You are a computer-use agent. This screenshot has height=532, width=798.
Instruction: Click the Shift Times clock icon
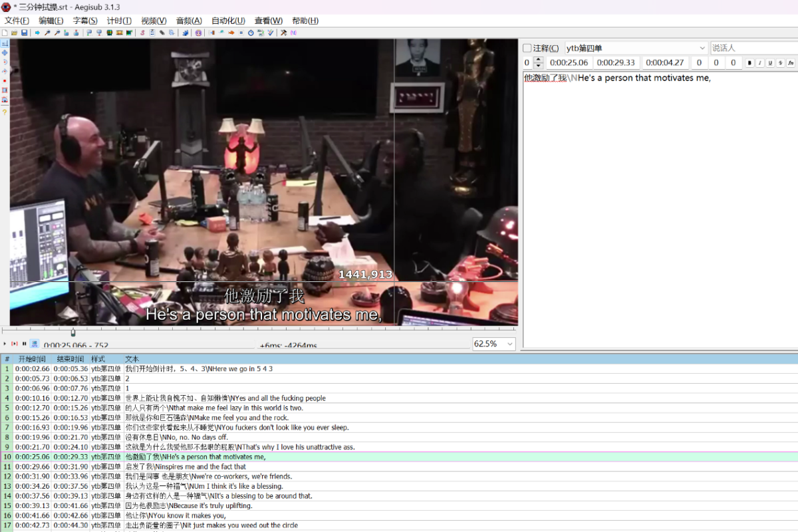coord(251,33)
